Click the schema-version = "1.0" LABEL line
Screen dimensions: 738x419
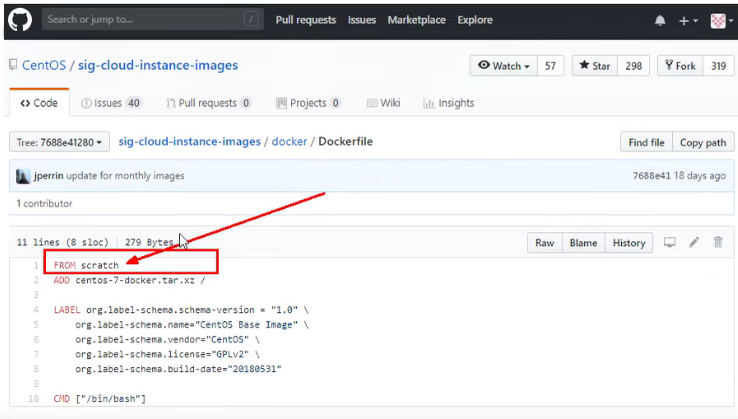coord(181,310)
